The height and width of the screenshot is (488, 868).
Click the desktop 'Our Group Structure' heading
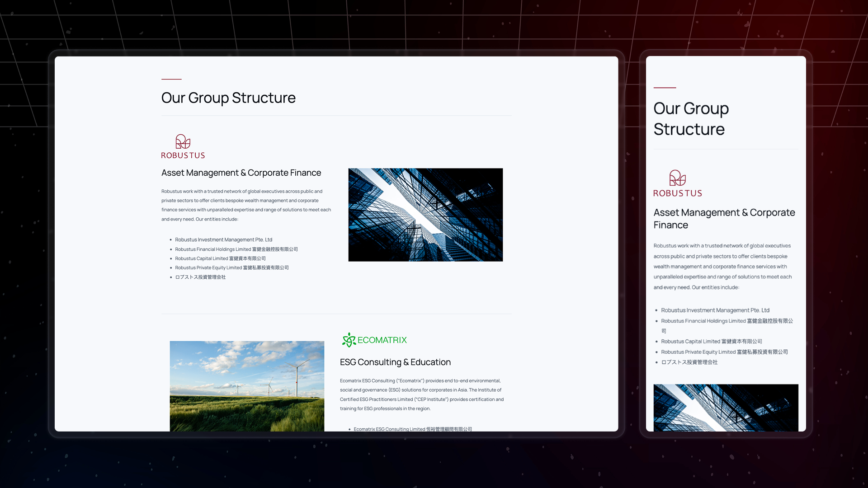click(x=228, y=98)
